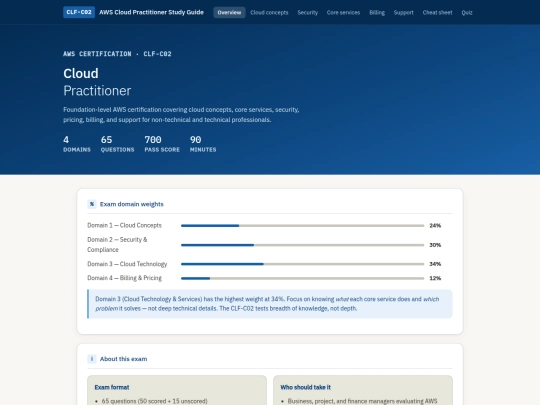Image resolution: width=540 pixels, height=405 pixels.
Task: Click the Domain 4 — Billing & Pricing label
Action: [124, 278]
